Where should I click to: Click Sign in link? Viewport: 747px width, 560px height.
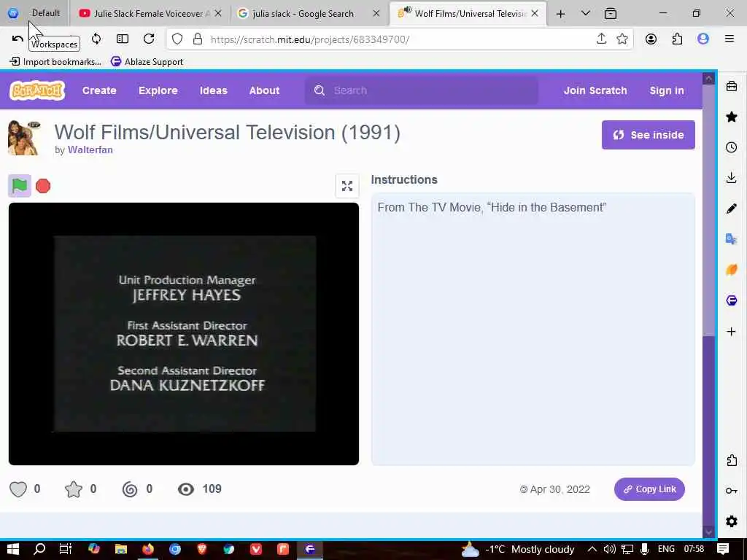(x=667, y=90)
